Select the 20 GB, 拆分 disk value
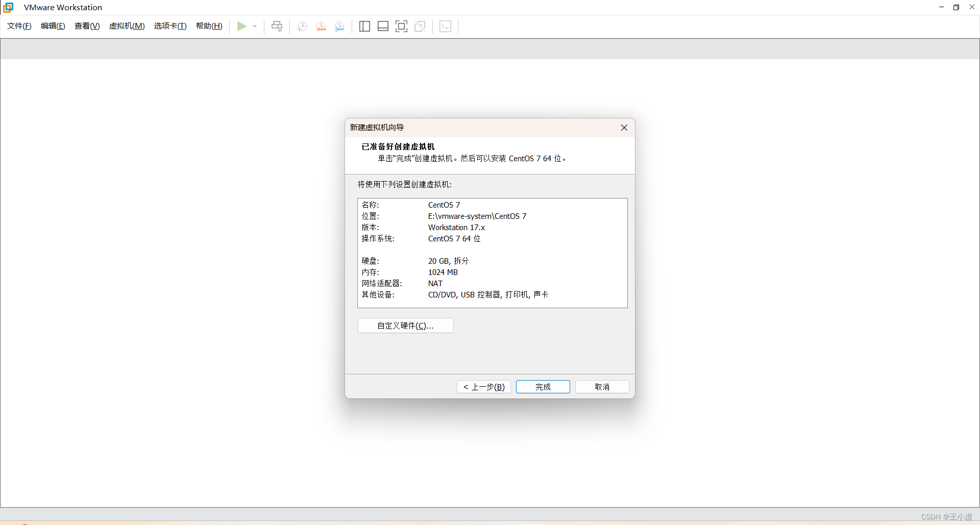This screenshot has height=525, width=980. [x=448, y=261]
